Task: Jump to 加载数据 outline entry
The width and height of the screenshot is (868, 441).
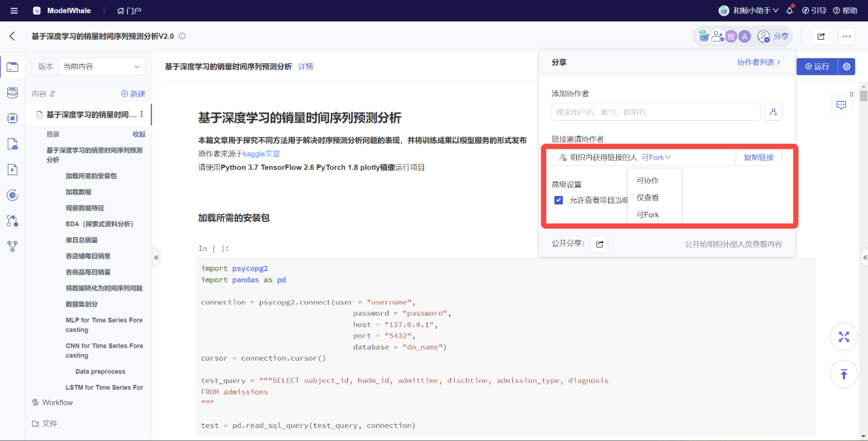Action: click(78, 192)
